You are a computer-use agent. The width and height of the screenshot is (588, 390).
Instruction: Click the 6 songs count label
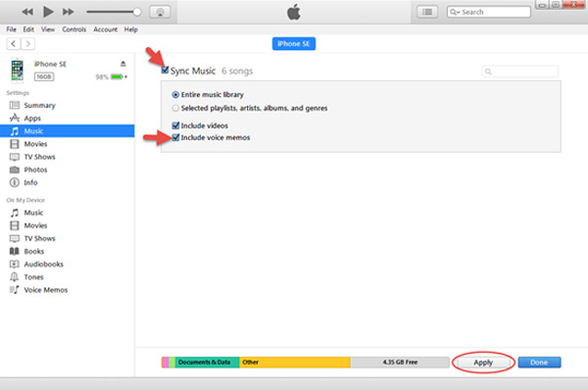click(237, 71)
